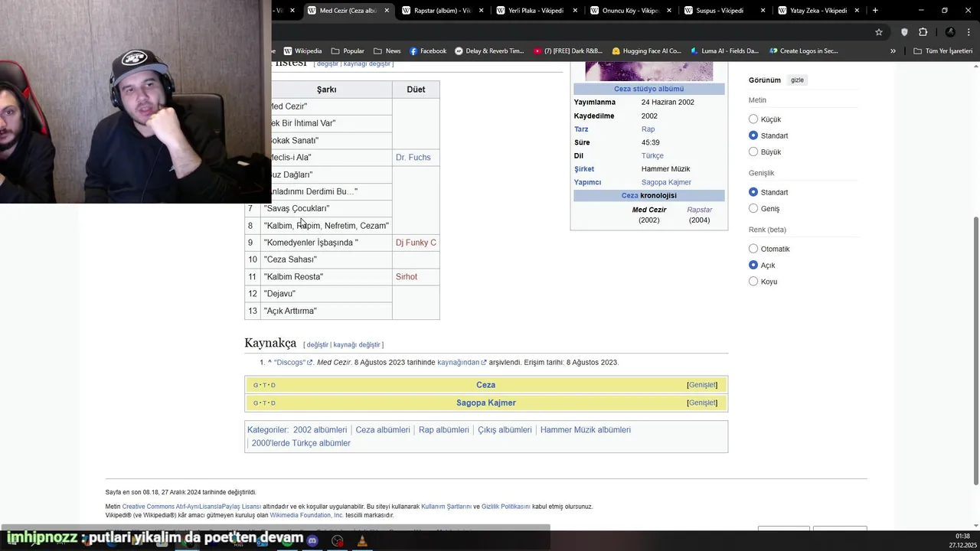
Task: Bookmark this page with the star icon
Action: tap(879, 32)
